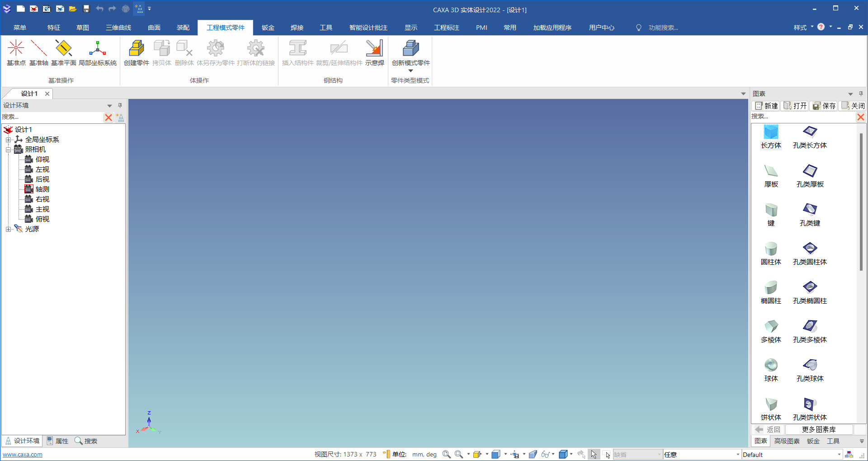Toggle the pin on 图素 catalog panel

click(x=861, y=94)
